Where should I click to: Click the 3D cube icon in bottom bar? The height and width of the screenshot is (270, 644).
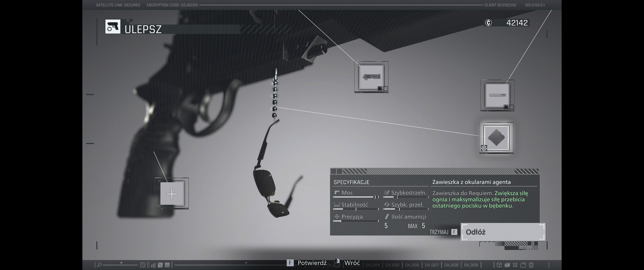coord(499,265)
